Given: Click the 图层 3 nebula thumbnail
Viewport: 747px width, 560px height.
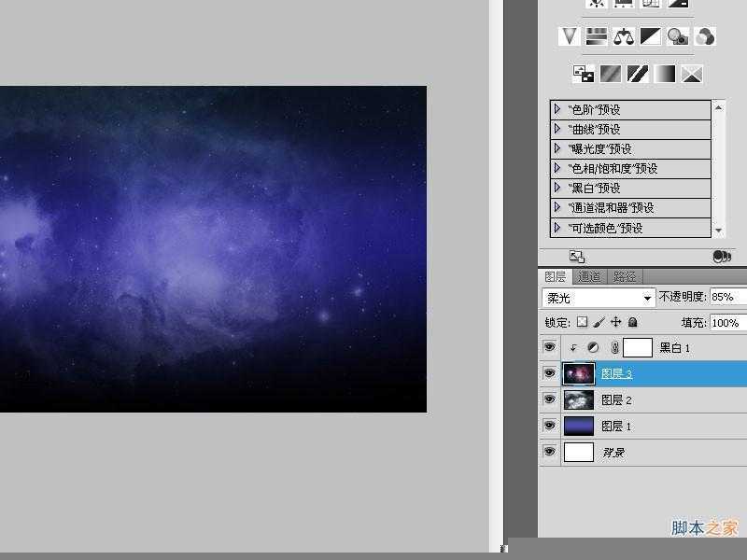Looking at the screenshot, I should (579, 374).
